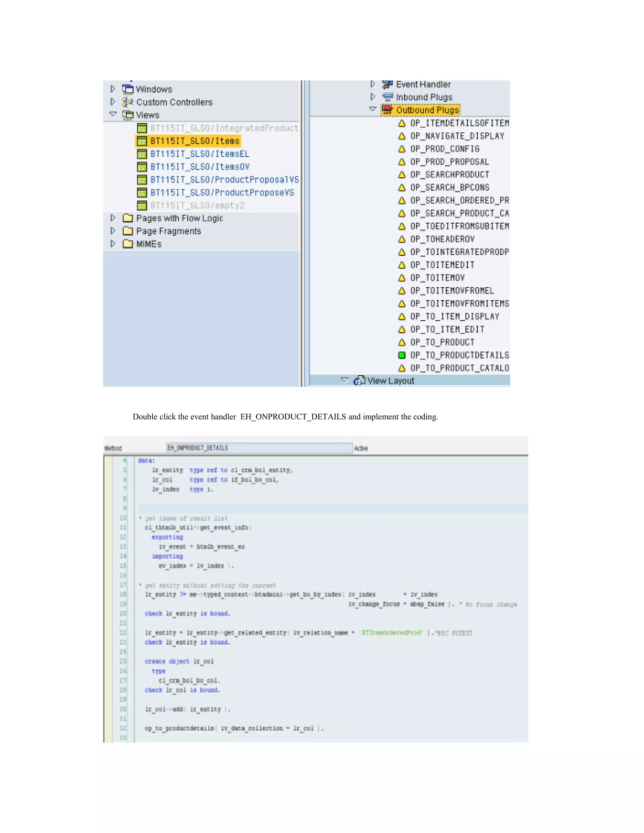Click the 'create object lr_col' code line

tap(179, 661)
